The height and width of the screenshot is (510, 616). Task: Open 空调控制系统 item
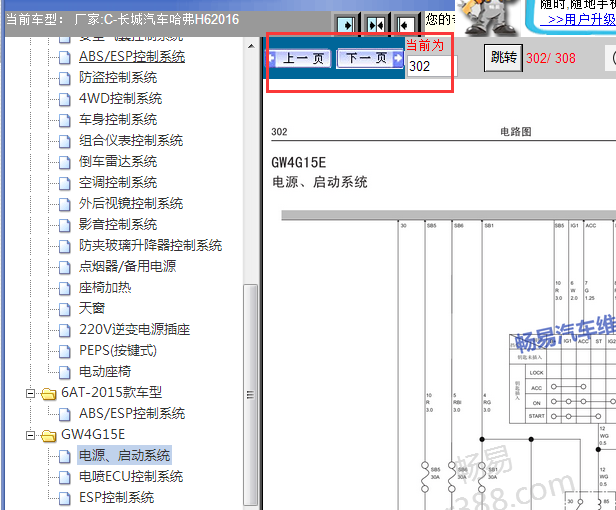[x=118, y=182]
